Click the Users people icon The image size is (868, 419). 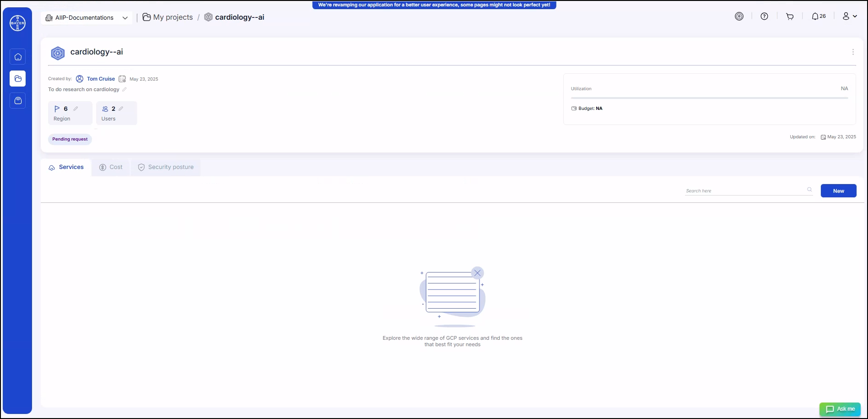105,109
